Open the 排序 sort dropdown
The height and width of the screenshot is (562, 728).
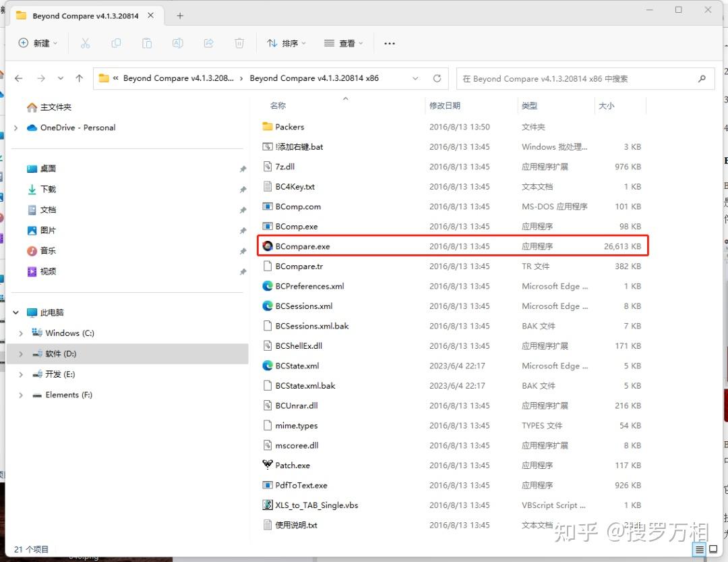(286, 43)
